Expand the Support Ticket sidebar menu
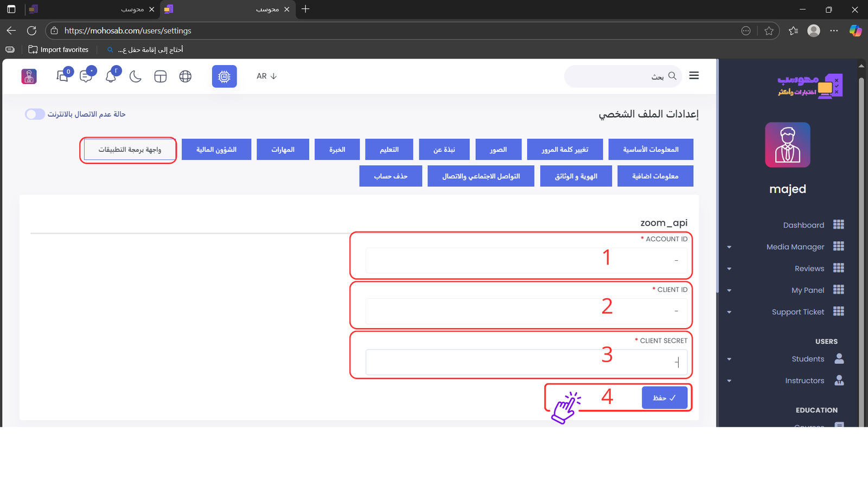Image resolution: width=868 pixels, height=488 pixels. (x=798, y=312)
